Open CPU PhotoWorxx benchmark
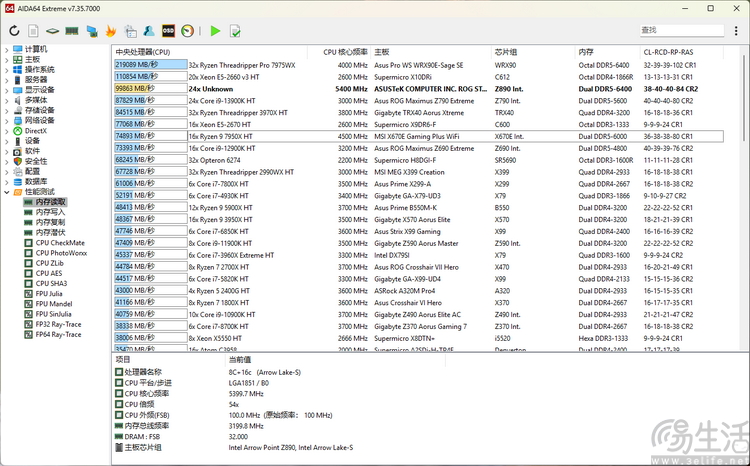Screen dimensions: 750x466 click(x=61, y=253)
